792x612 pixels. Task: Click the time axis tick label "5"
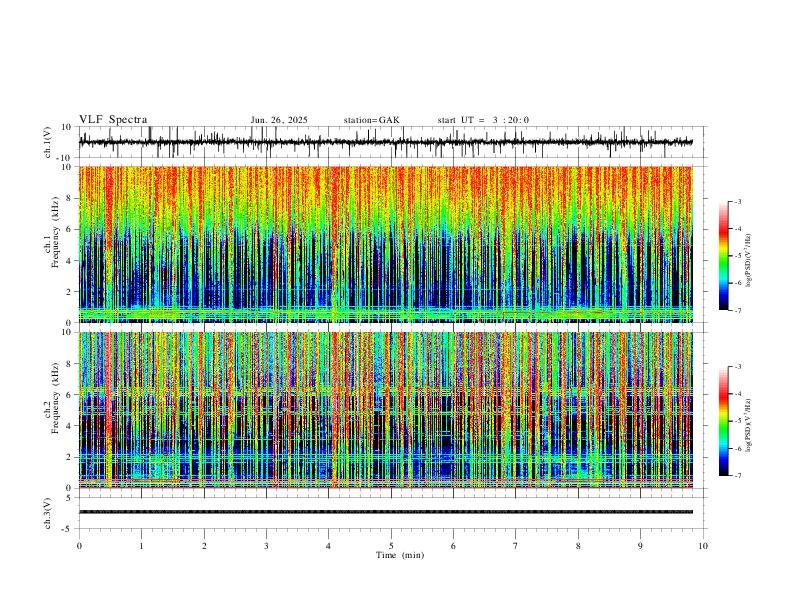click(391, 546)
